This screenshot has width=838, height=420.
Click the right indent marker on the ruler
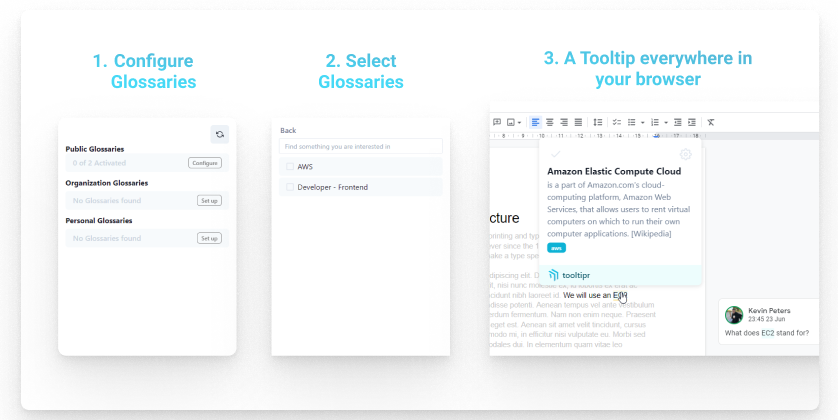coord(656,136)
